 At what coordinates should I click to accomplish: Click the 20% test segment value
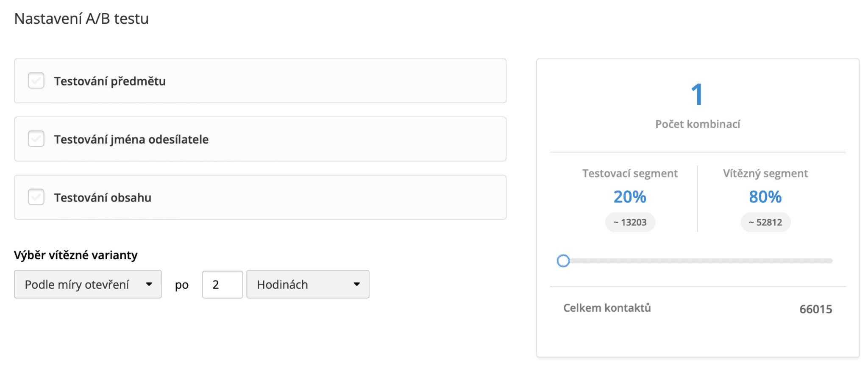(630, 197)
